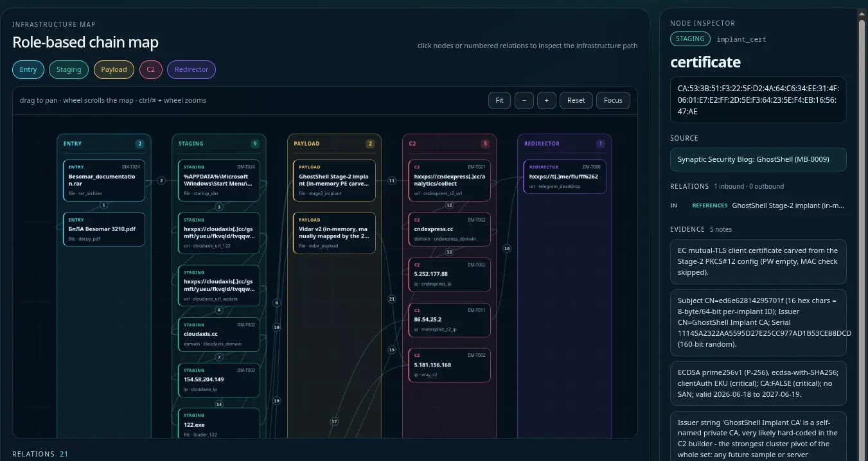Click the Staging column count badge 9
This screenshot has width=868, height=461.
255,144
